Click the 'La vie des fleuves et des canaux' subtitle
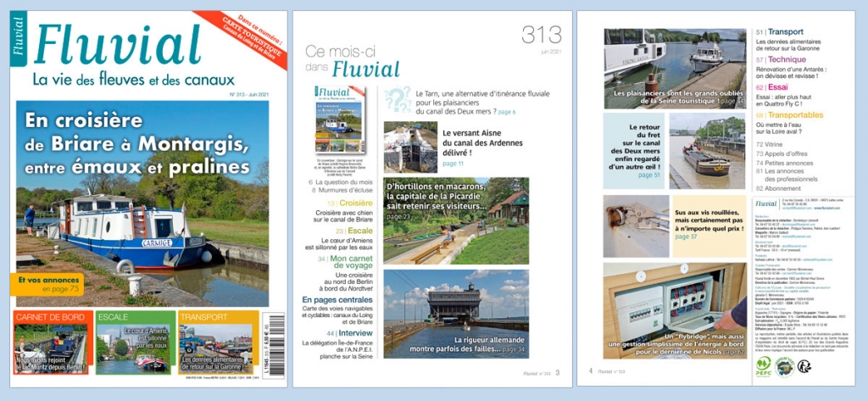Image resolution: width=868 pixels, height=401 pixels. [133, 80]
